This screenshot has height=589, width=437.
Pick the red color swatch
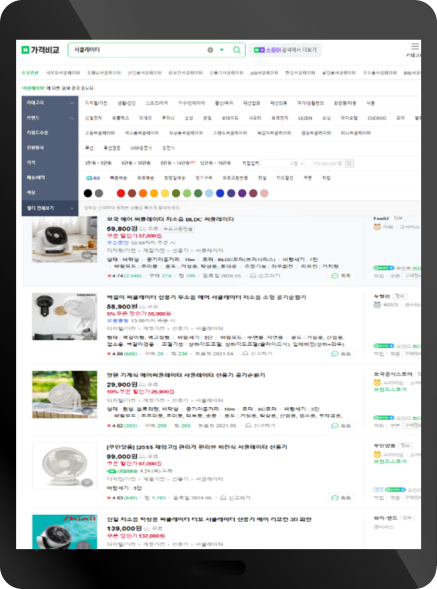[121, 193]
